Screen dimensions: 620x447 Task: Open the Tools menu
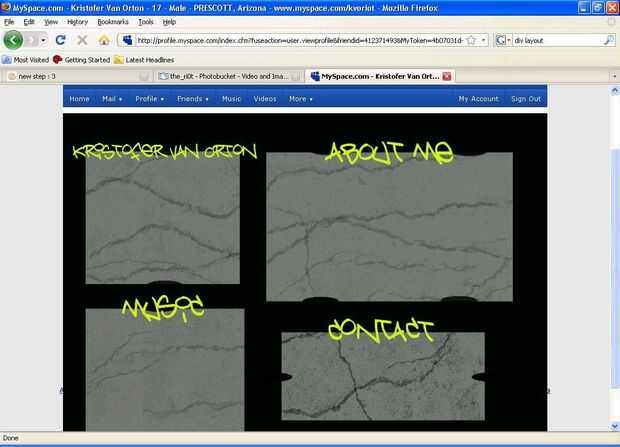pyautogui.click(x=146, y=22)
